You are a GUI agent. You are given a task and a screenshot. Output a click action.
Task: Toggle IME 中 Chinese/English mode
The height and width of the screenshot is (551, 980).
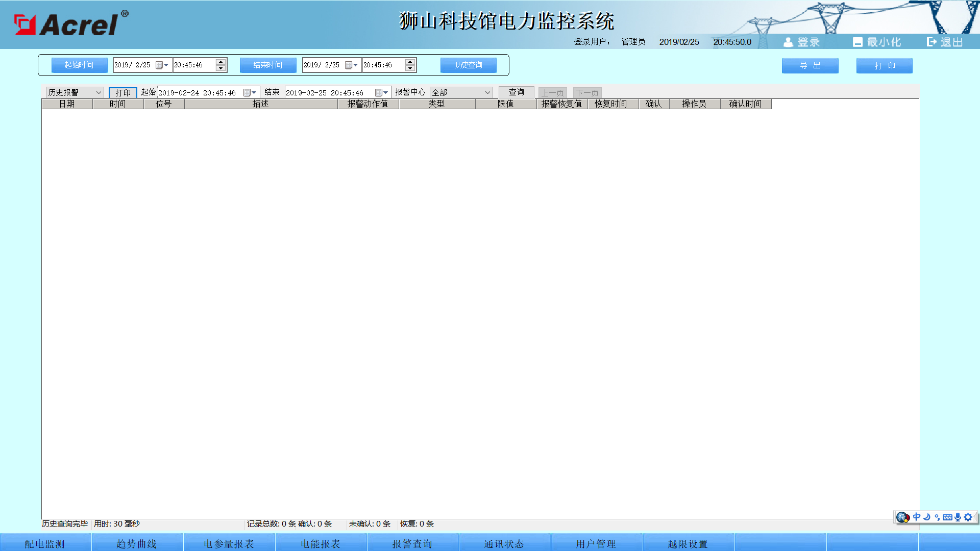pyautogui.click(x=917, y=517)
